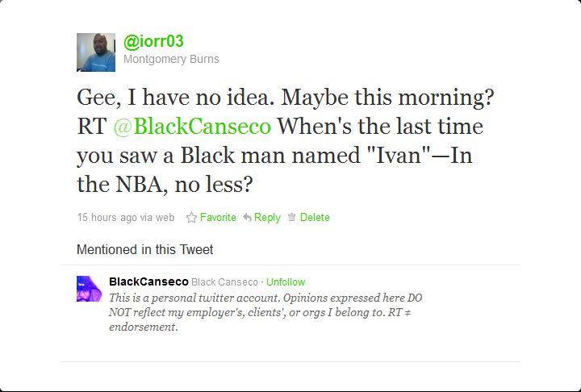Unfollow the BlackCanseco account
581x392 pixels.
click(286, 282)
